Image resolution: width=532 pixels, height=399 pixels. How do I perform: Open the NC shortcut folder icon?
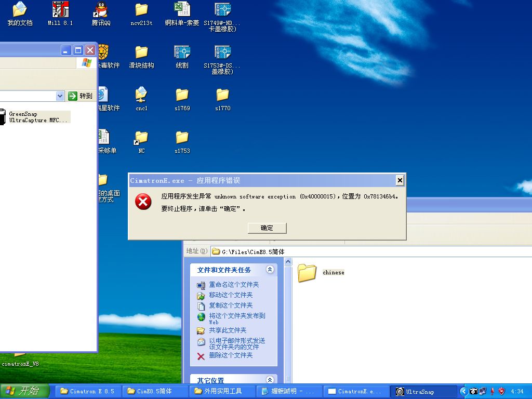click(x=141, y=142)
